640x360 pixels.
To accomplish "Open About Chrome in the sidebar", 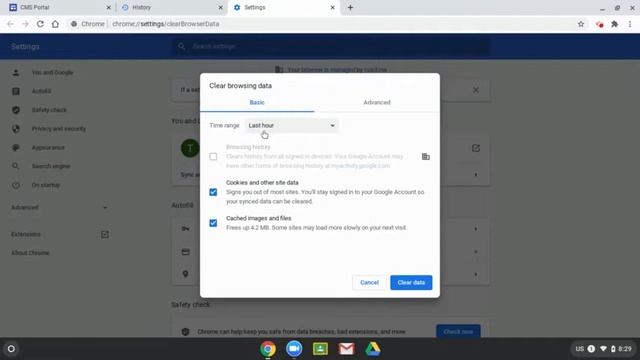I will click(x=30, y=253).
